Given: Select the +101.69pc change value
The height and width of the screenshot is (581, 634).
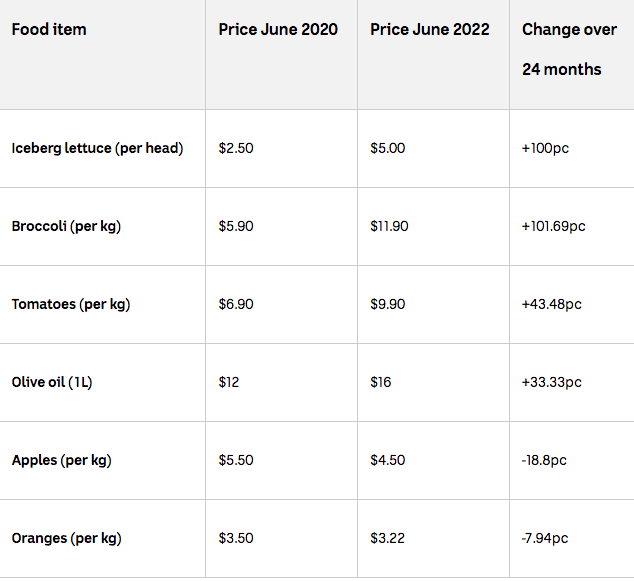Looking at the screenshot, I should point(553,226).
